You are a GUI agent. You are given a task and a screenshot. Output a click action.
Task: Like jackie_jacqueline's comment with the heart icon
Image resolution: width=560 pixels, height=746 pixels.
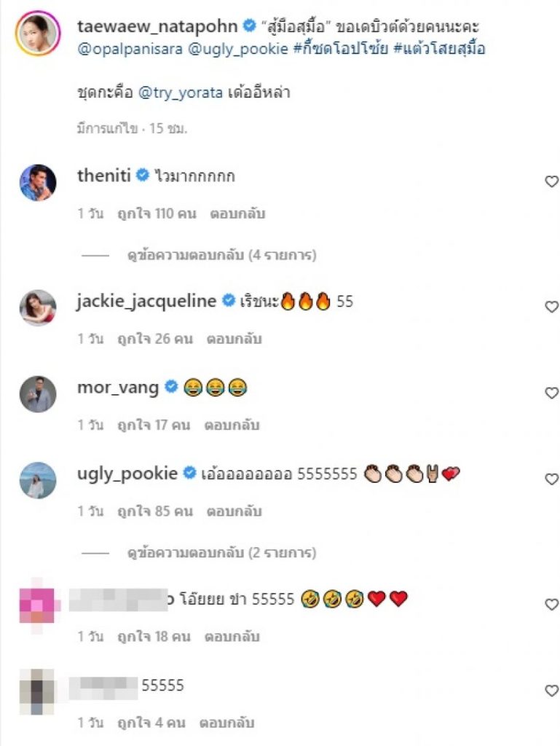(551, 307)
